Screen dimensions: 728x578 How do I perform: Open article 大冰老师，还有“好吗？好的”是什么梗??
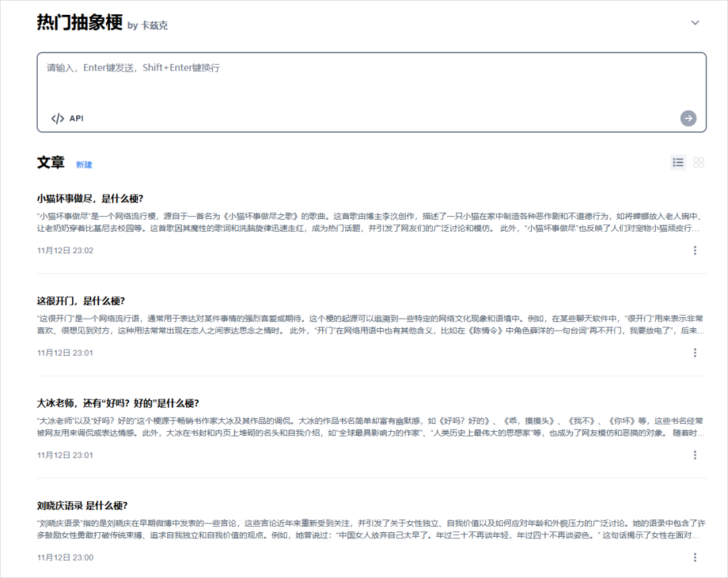click(118, 403)
